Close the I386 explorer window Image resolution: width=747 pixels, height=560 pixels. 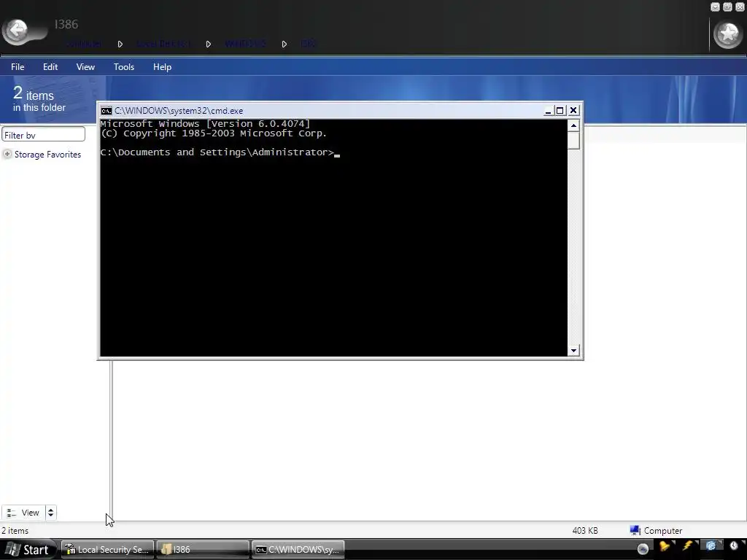click(x=740, y=7)
